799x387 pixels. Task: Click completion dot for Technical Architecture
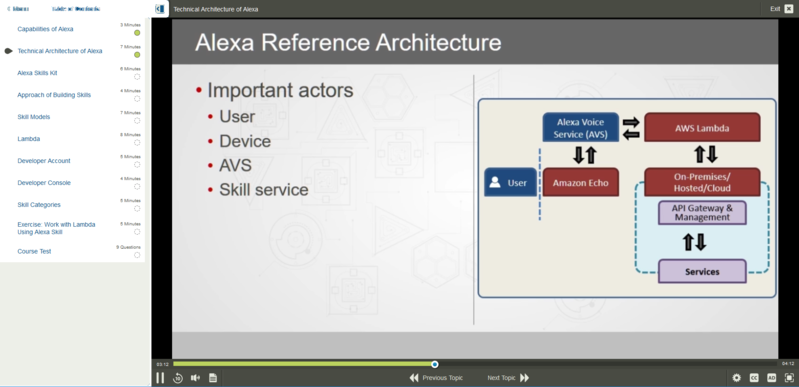(137, 55)
